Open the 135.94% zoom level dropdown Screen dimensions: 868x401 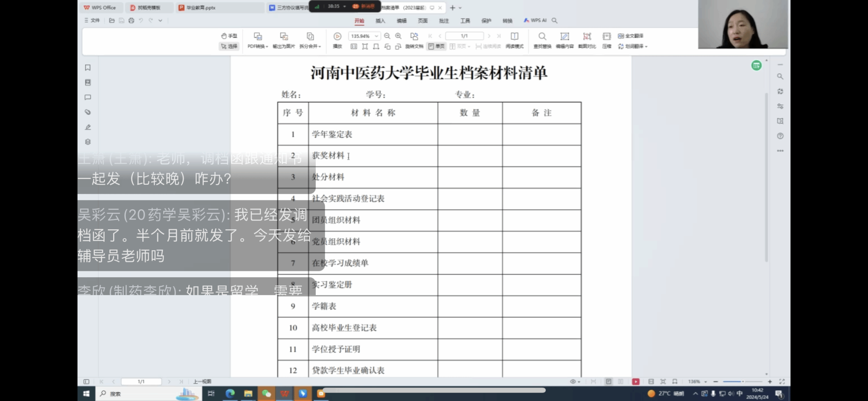376,36
